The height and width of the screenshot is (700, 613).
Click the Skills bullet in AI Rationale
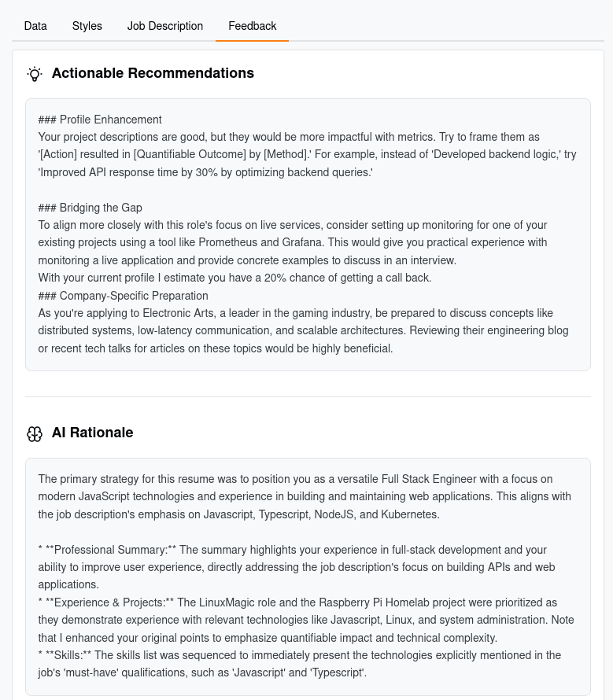tap(307, 664)
